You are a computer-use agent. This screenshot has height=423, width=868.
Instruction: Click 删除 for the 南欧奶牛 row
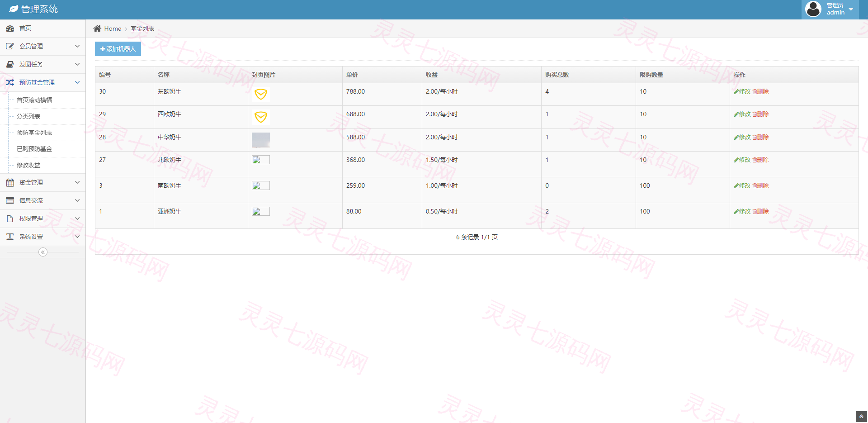760,185
